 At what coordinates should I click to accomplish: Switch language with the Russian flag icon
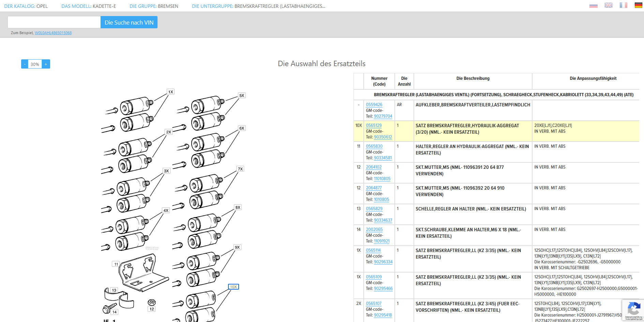click(x=593, y=5)
